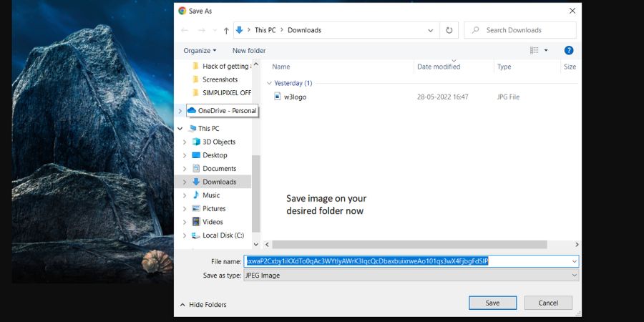This screenshot has height=322, width=644.
Task: Select Documents in the navigation tree
Action: pos(220,168)
